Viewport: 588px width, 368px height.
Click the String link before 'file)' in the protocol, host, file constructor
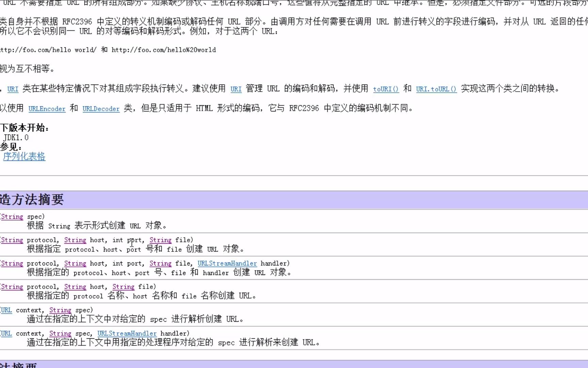coord(123,287)
